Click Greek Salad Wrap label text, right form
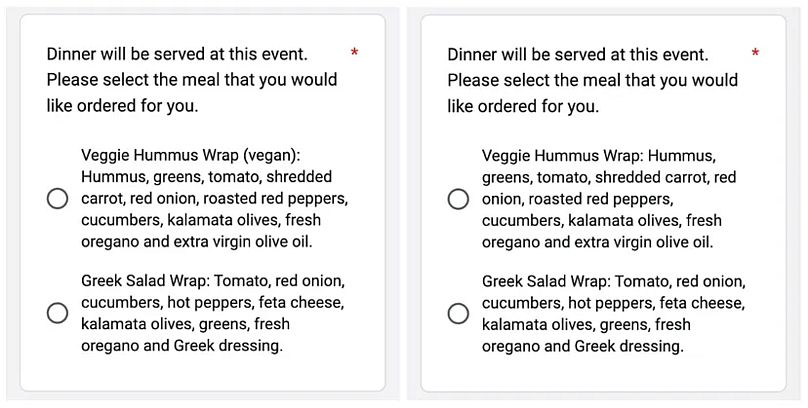 [613, 313]
